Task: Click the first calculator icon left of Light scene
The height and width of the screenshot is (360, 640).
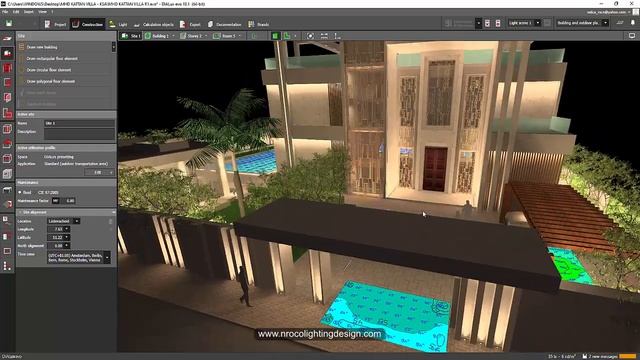Action: pyautogui.click(x=487, y=23)
